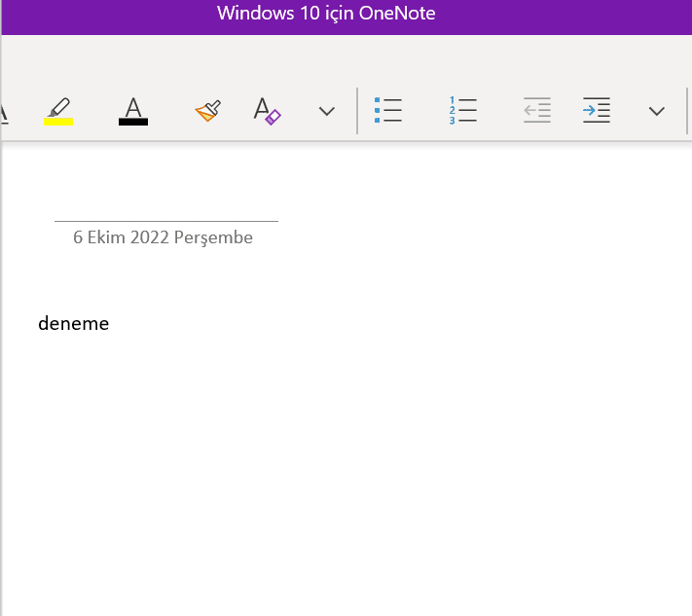The height and width of the screenshot is (616, 692).
Task: Activate the Format Painter brush
Action: click(208, 111)
